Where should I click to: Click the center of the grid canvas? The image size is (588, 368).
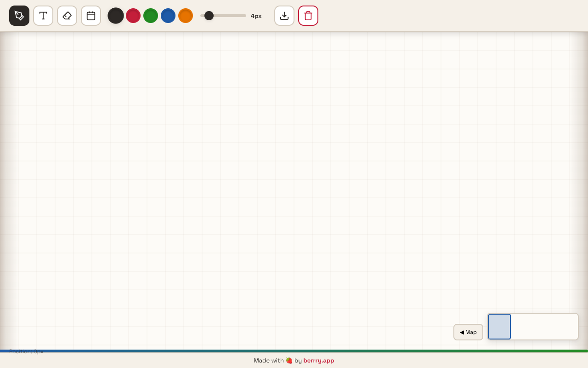point(294,191)
